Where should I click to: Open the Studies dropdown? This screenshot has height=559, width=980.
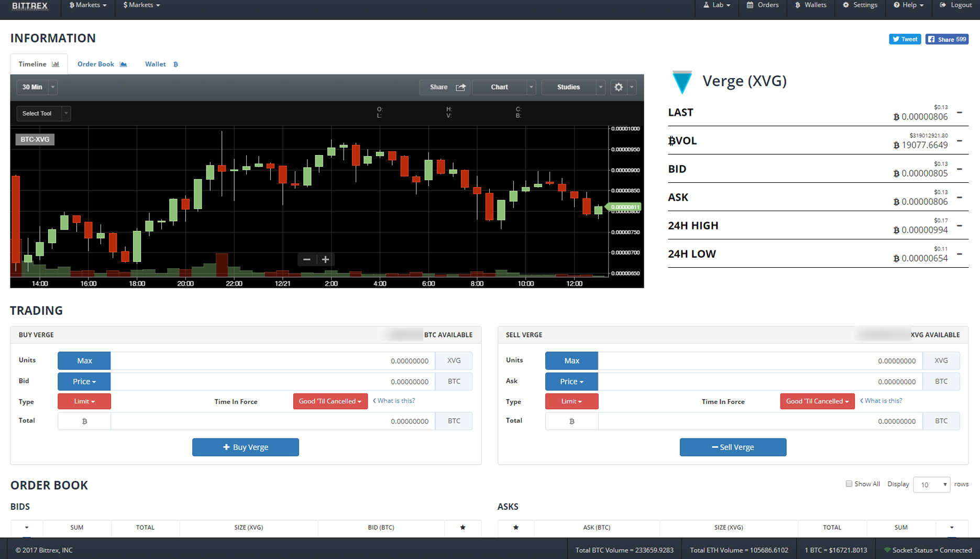point(574,87)
